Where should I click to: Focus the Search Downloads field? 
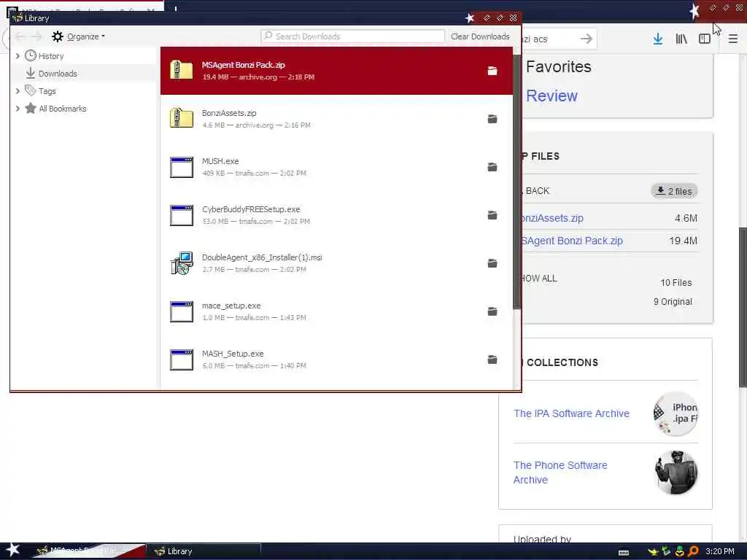pos(352,36)
